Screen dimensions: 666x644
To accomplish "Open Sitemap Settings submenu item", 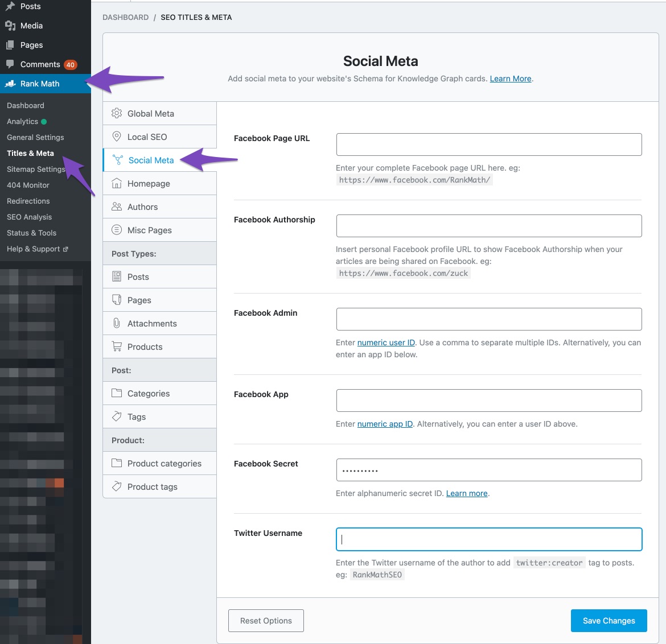I will pos(36,169).
